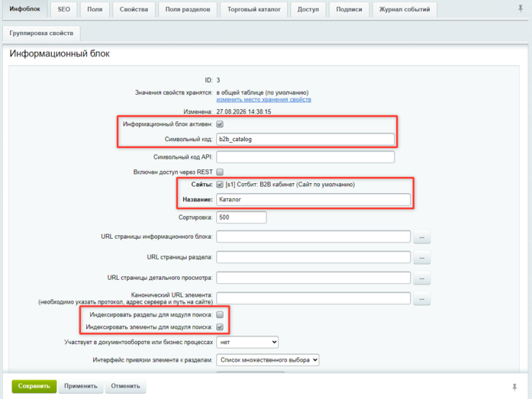Open the Торговый каталог tab
The height and width of the screenshot is (399, 532).
pos(253,9)
